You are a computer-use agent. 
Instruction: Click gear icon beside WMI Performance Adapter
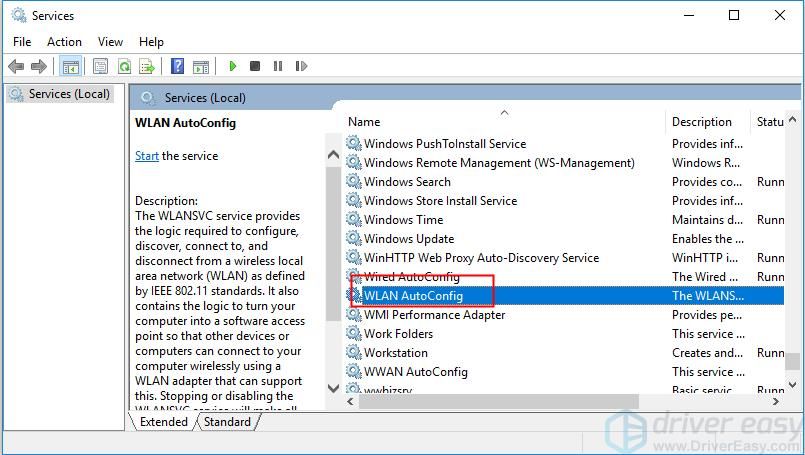(354, 314)
